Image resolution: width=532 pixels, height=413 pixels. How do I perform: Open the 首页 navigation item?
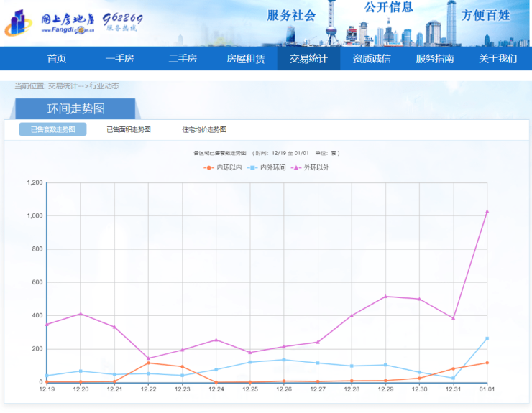pyautogui.click(x=57, y=59)
